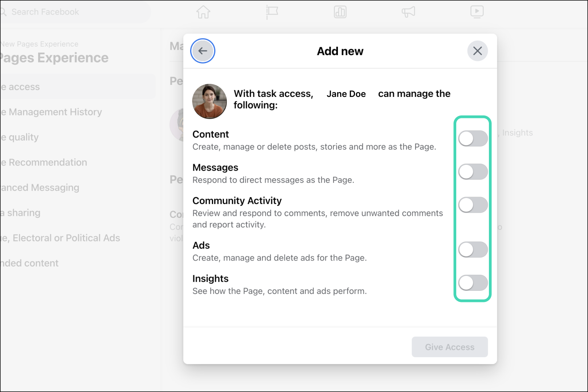Open the Ads megaphone icon
Screen dimensions: 588x392
pyautogui.click(x=408, y=12)
